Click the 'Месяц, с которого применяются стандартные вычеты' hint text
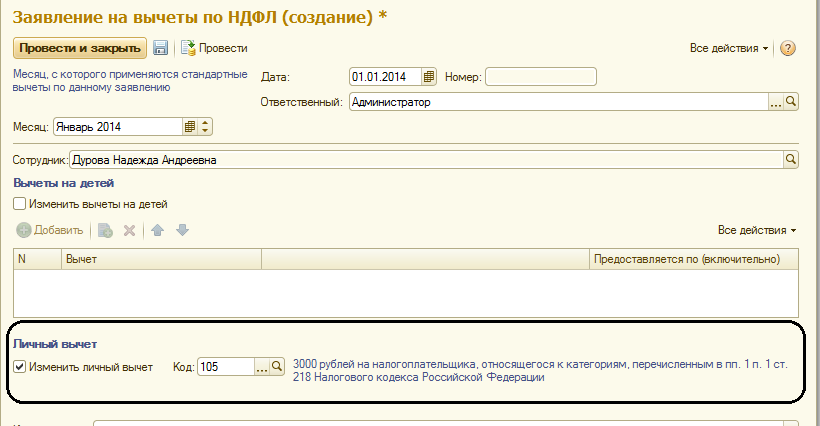Viewport: 820px width, 426px height. (130, 80)
